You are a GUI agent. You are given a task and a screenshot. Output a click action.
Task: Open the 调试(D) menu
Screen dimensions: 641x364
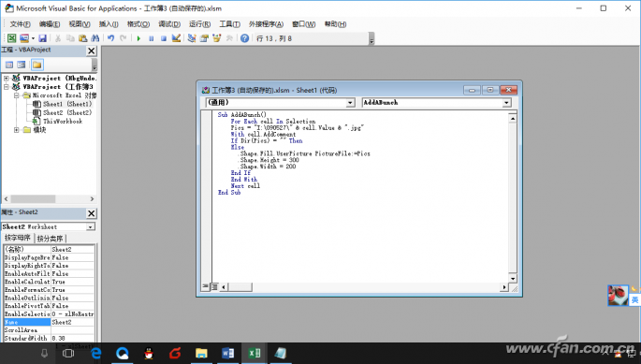pyautogui.click(x=169, y=24)
